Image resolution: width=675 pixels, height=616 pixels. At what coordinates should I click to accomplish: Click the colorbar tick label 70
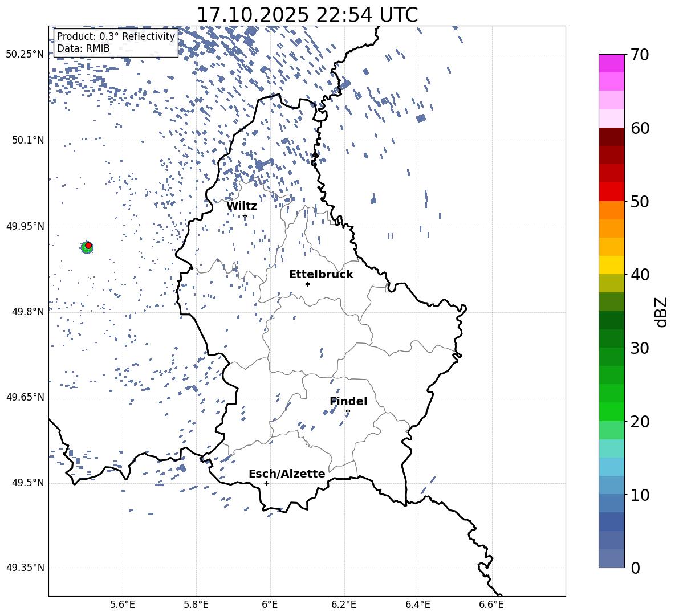[640, 55]
